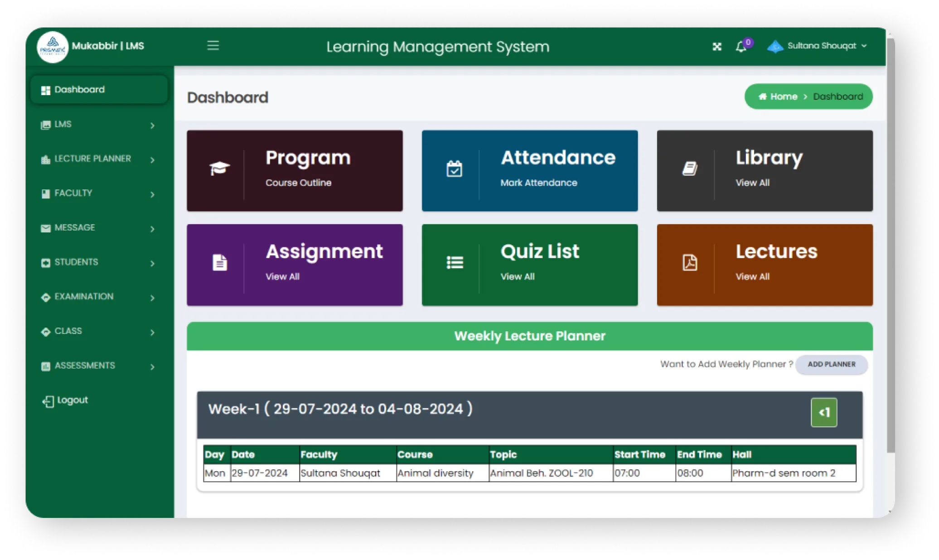Screen dimensions: 939x560
Task: Click the ADD PLANNER button
Action: click(832, 364)
